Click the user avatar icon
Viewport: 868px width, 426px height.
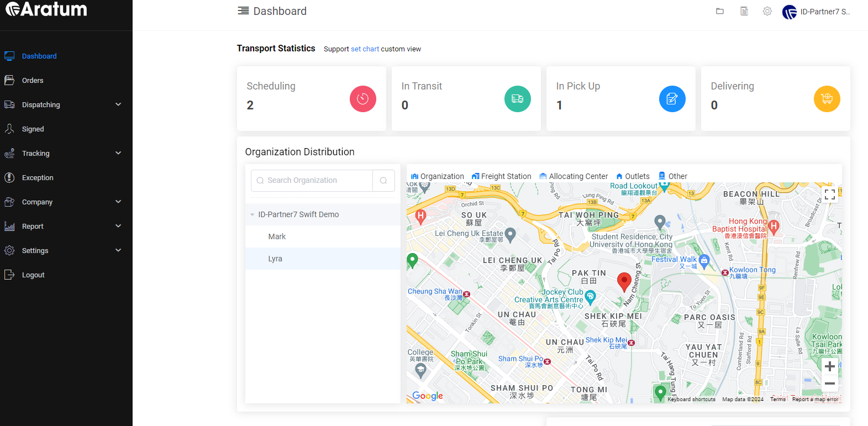point(790,12)
